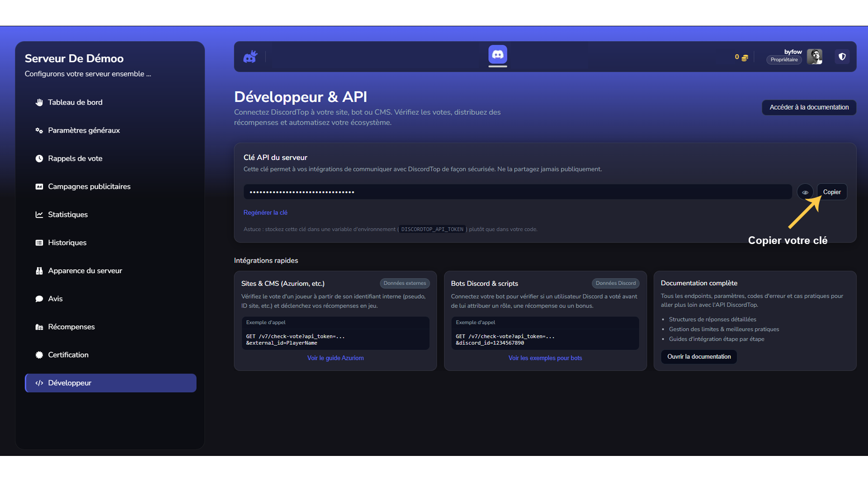Copy the server API key

pyautogui.click(x=831, y=192)
